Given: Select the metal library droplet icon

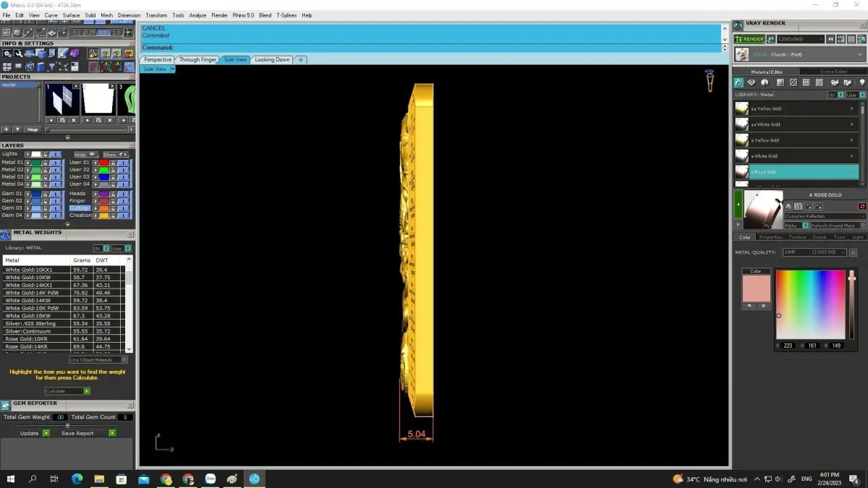Looking at the screenshot, I should [739, 82].
